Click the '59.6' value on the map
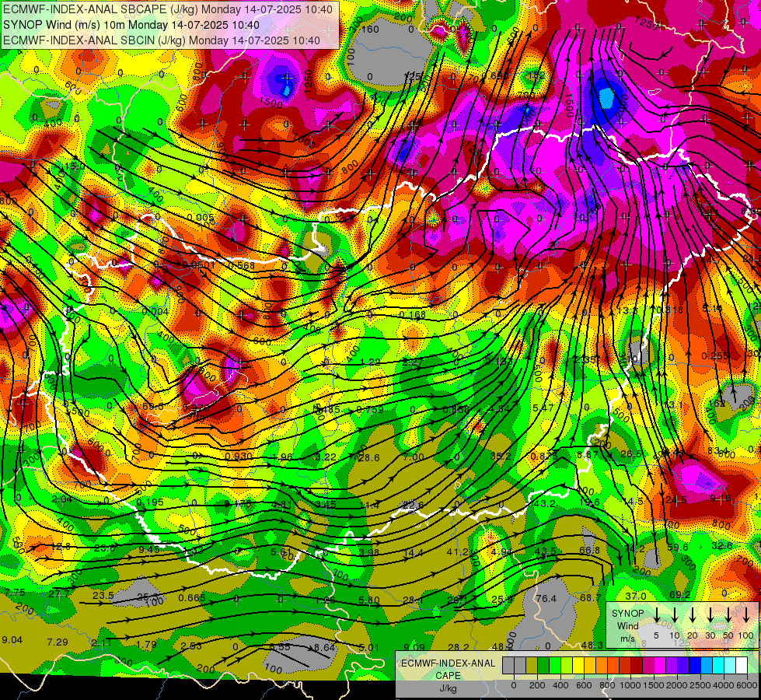Screen dimensions: 761x700 tap(678, 548)
